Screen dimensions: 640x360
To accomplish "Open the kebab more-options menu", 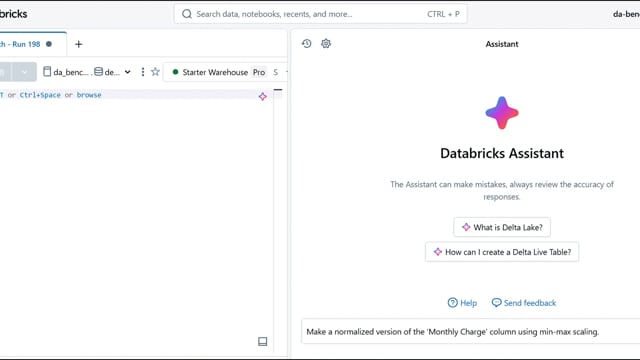I will pos(142,72).
